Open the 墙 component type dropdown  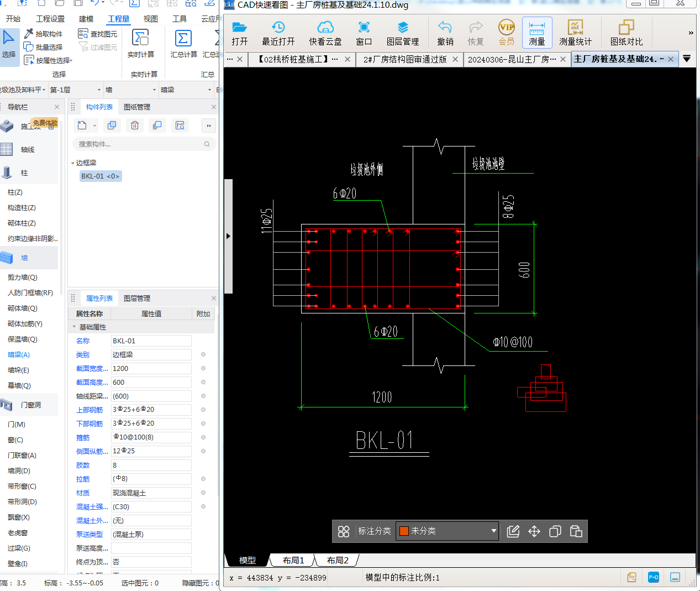[x=130, y=90]
